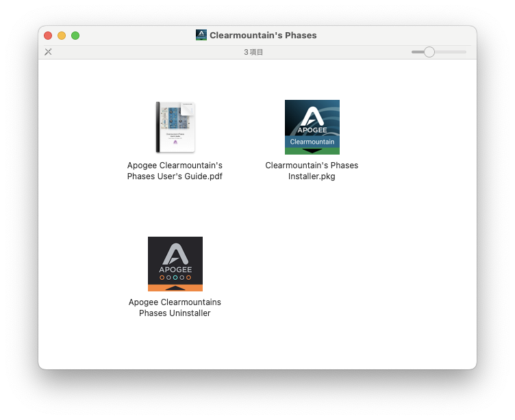The height and width of the screenshot is (420, 515).
Task: Select the Apogee Uninstaller app icon
Action: tap(175, 264)
